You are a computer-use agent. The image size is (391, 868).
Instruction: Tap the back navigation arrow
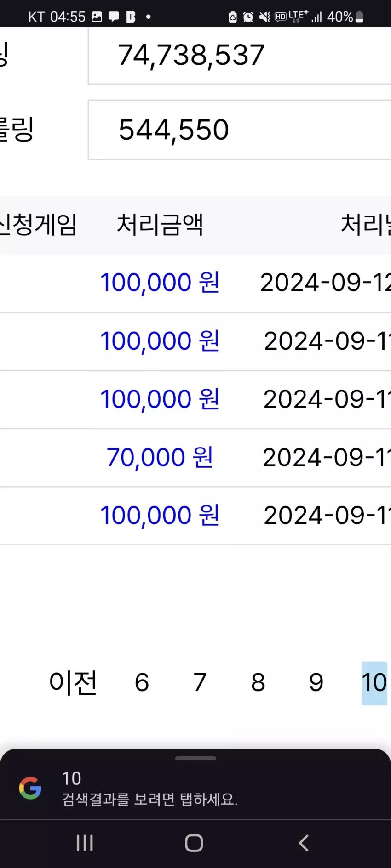pos(304,843)
